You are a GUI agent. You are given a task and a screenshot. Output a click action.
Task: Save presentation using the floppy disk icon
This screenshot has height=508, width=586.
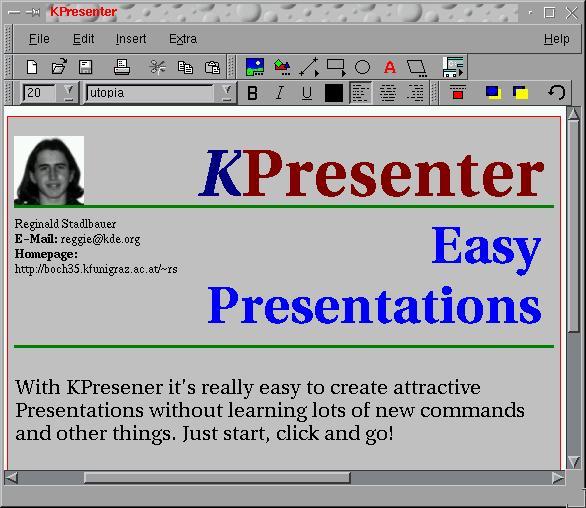pos(86,67)
